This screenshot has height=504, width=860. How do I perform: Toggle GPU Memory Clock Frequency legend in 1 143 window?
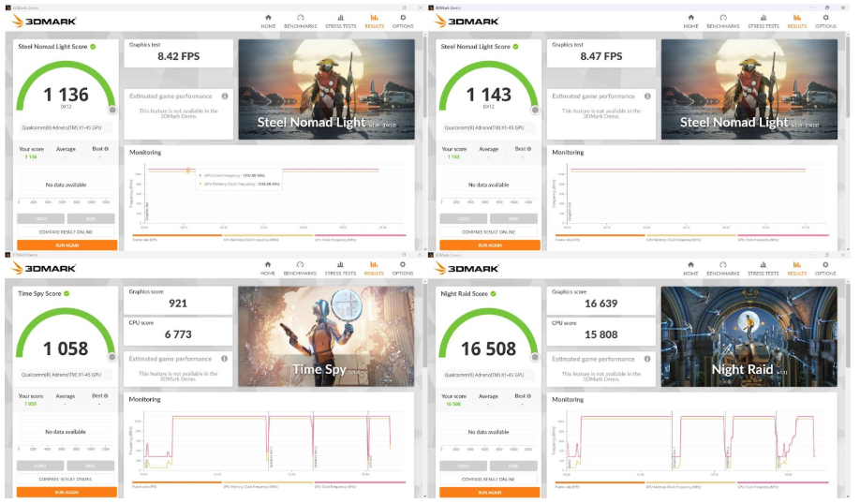tap(691, 238)
